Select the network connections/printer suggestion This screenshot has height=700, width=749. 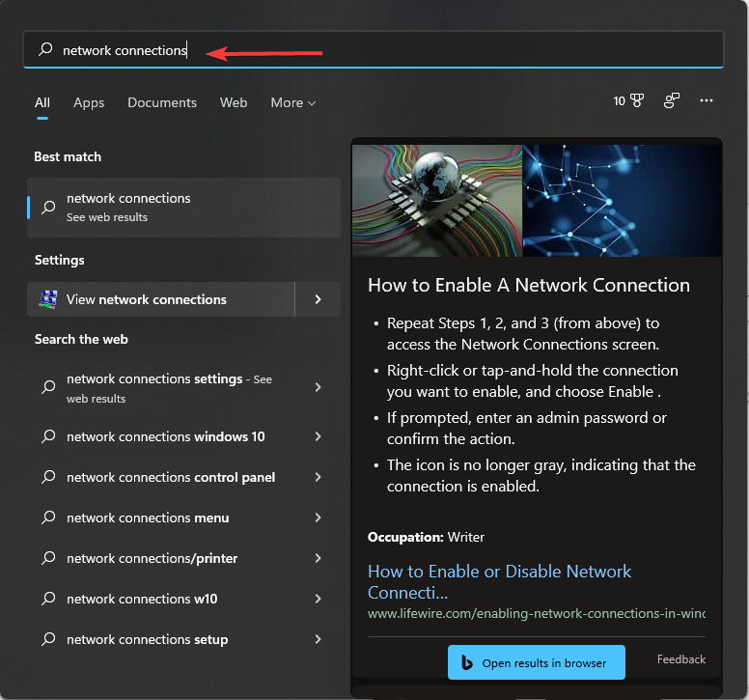(152, 558)
